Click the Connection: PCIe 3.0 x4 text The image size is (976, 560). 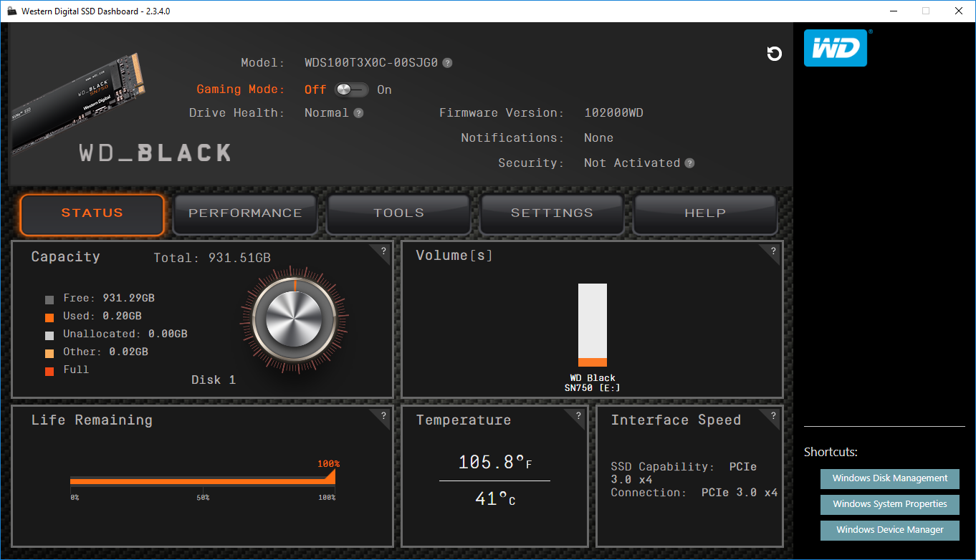click(x=694, y=493)
